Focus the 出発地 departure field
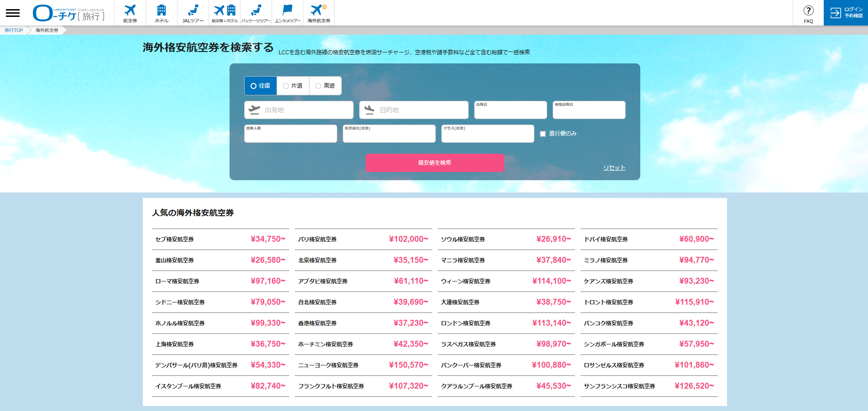The height and width of the screenshot is (411, 868). [299, 110]
